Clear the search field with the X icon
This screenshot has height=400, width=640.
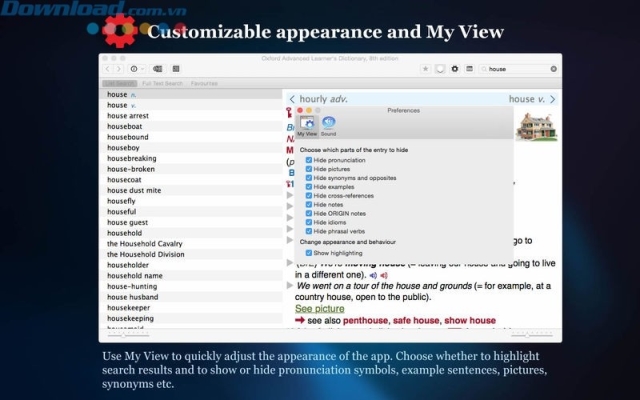[x=554, y=69]
